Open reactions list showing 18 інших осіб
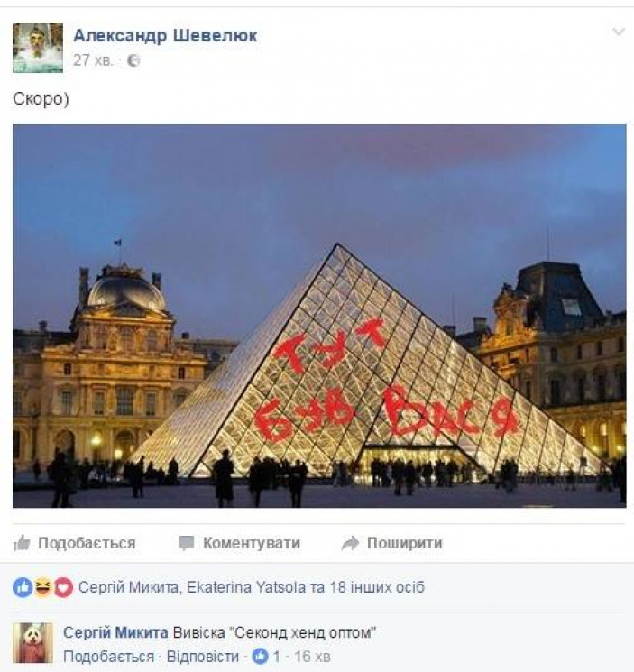This screenshot has height=672, width=634. coord(252,587)
